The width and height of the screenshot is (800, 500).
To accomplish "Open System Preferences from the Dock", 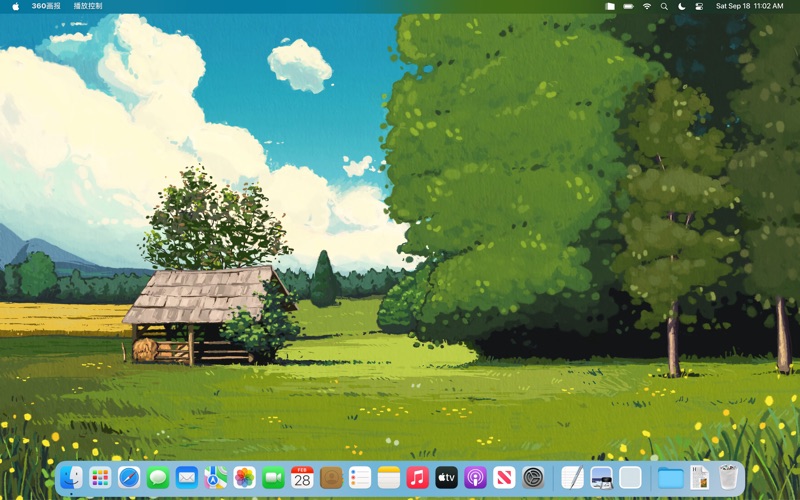I will (x=533, y=478).
